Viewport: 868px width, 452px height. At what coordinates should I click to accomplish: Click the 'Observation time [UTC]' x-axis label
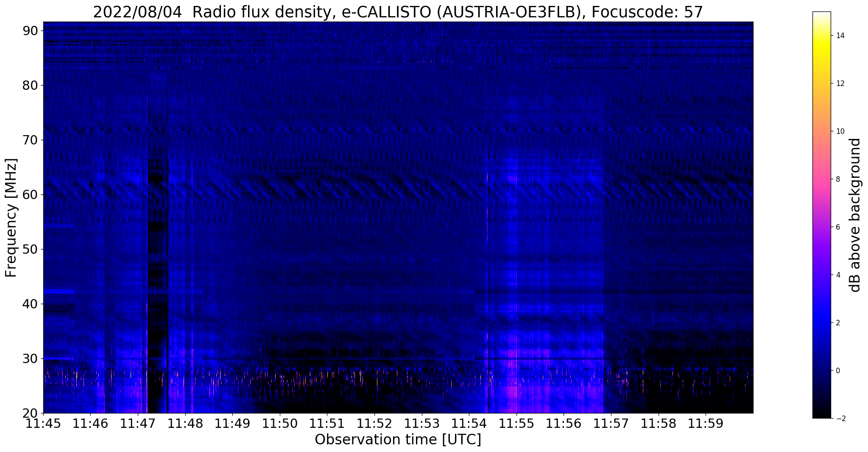click(398, 440)
